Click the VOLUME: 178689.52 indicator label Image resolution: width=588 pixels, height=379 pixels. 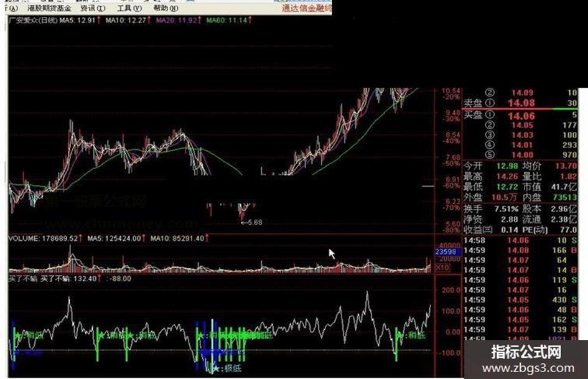tap(43, 238)
